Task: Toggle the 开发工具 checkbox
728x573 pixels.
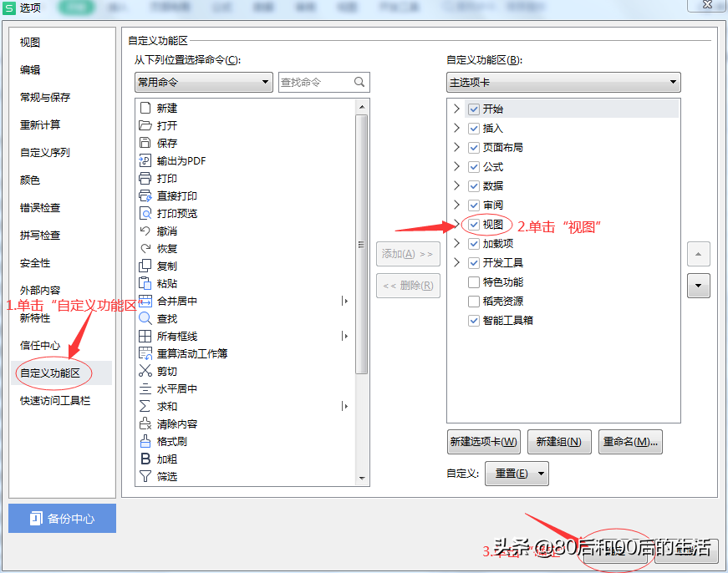Action: point(474,263)
